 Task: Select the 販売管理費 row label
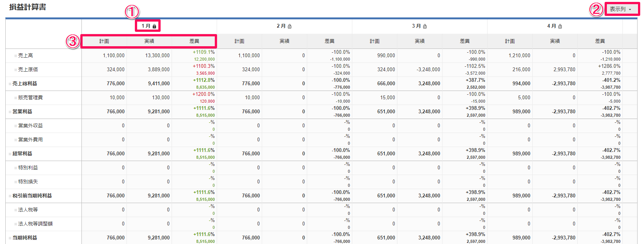point(30,98)
